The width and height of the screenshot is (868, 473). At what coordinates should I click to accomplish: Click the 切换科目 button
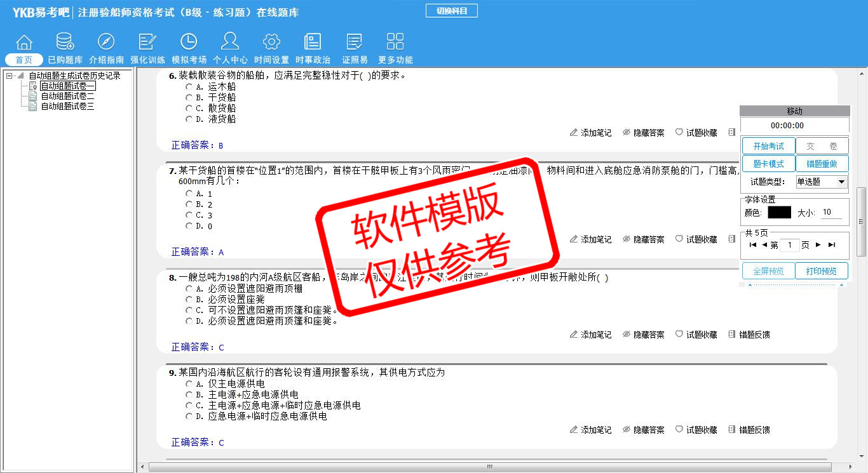click(451, 11)
